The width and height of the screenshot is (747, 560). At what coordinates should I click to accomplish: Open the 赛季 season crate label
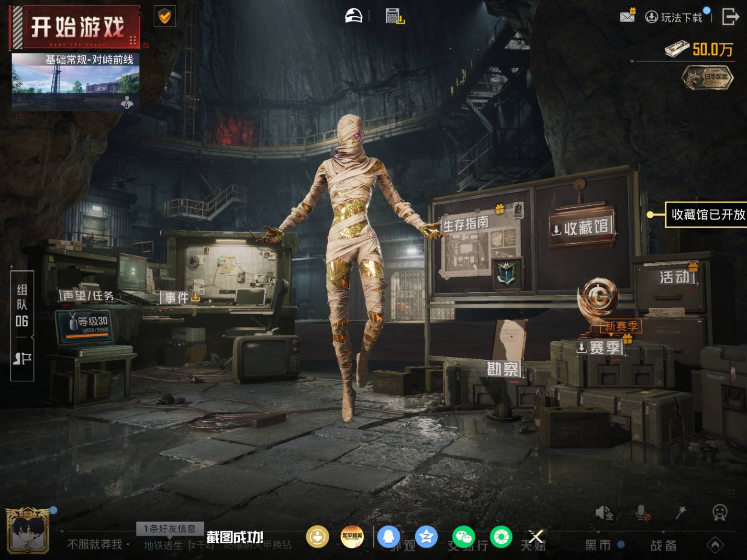(599, 347)
